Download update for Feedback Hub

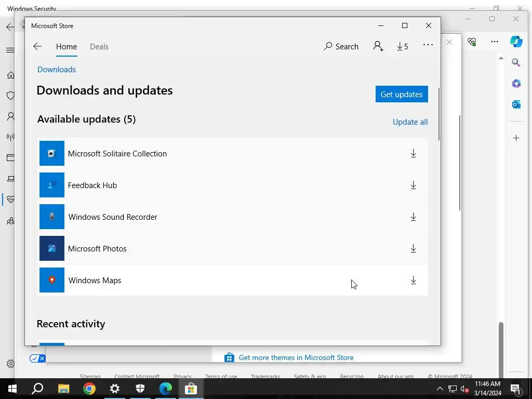coord(413,185)
